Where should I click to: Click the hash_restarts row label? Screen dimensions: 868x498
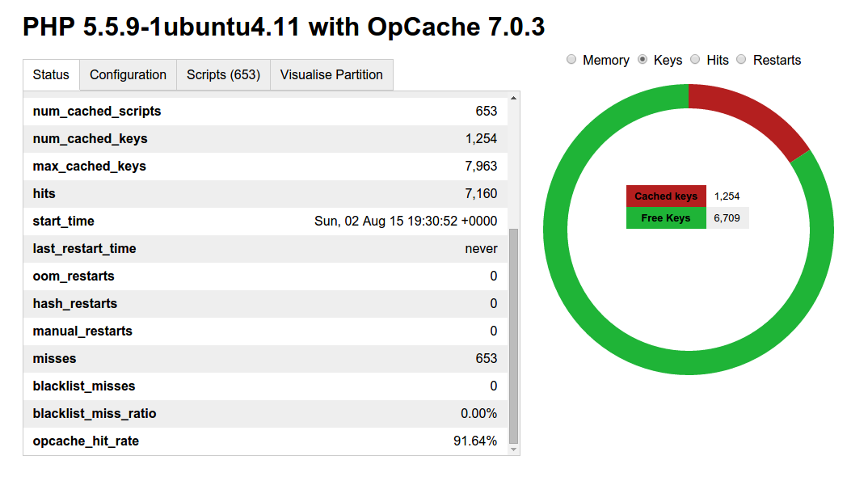tap(74, 303)
